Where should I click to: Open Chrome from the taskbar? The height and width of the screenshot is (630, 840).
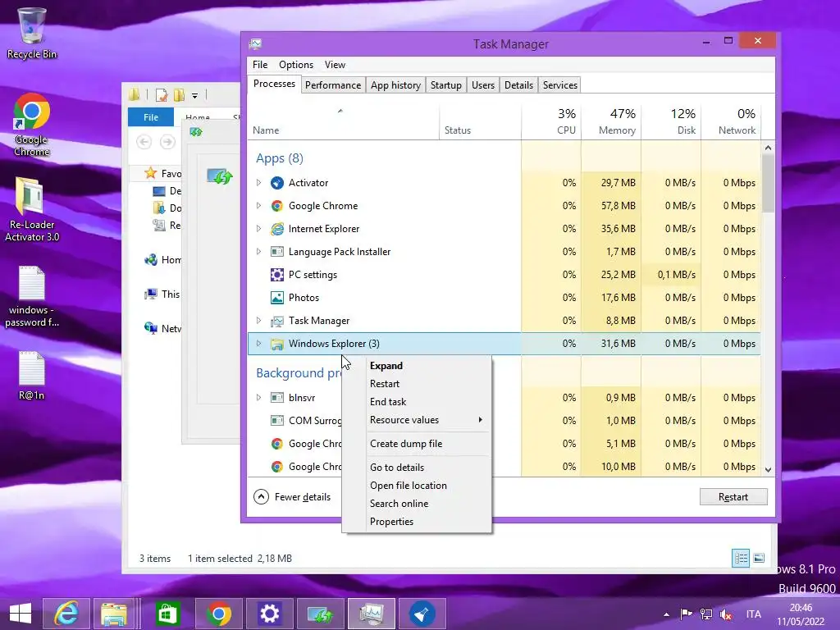pyautogui.click(x=218, y=614)
